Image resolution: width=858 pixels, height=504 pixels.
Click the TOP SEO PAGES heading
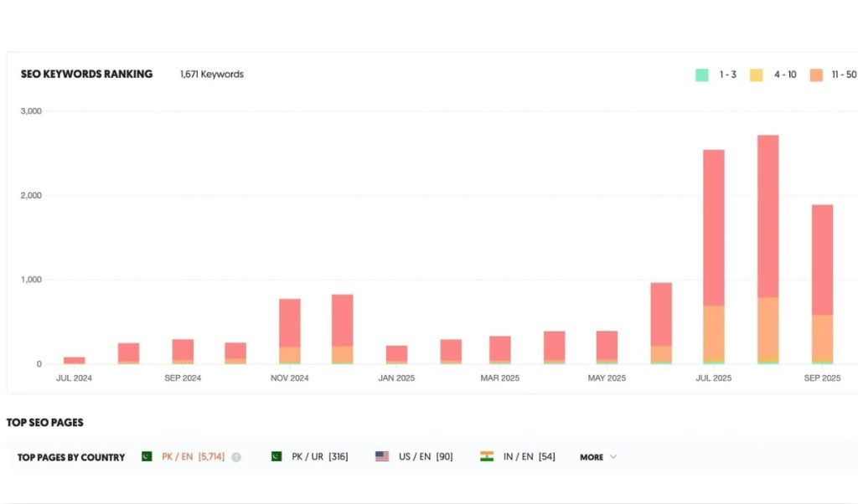(x=45, y=423)
